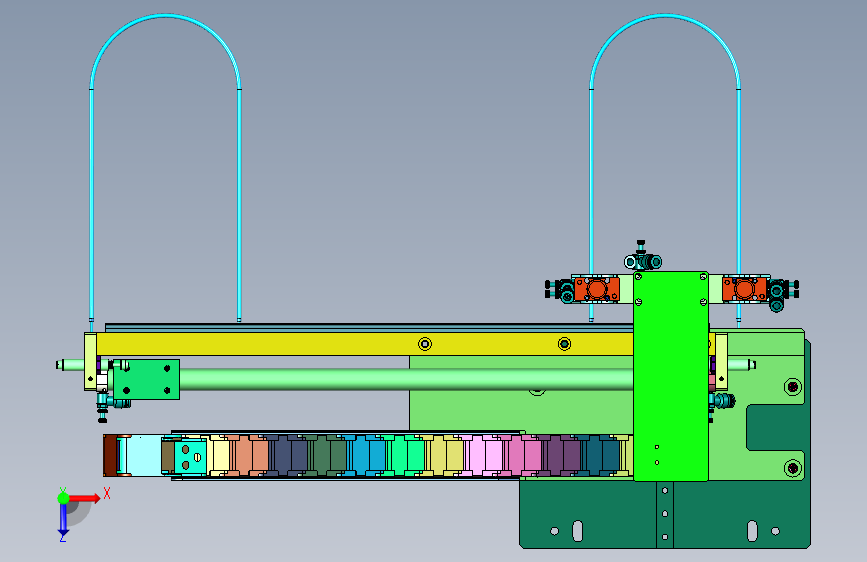Click the blue Z axis arrow of the triad
The width and height of the screenshot is (867, 562).
tap(63, 520)
